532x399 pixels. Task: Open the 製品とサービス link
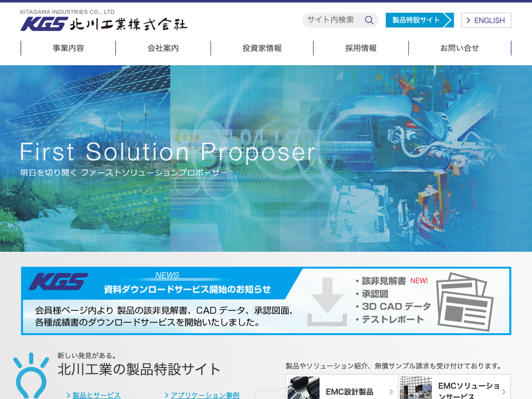coord(96,395)
